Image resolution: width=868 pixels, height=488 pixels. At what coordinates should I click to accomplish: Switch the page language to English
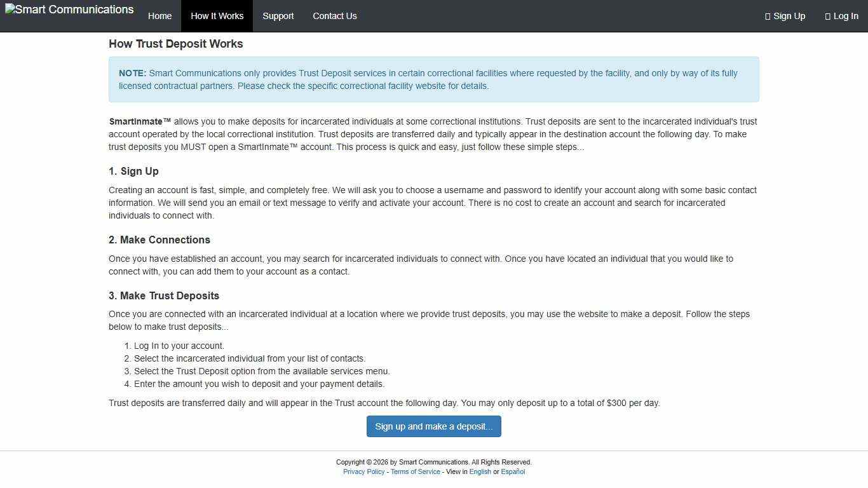(x=480, y=472)
